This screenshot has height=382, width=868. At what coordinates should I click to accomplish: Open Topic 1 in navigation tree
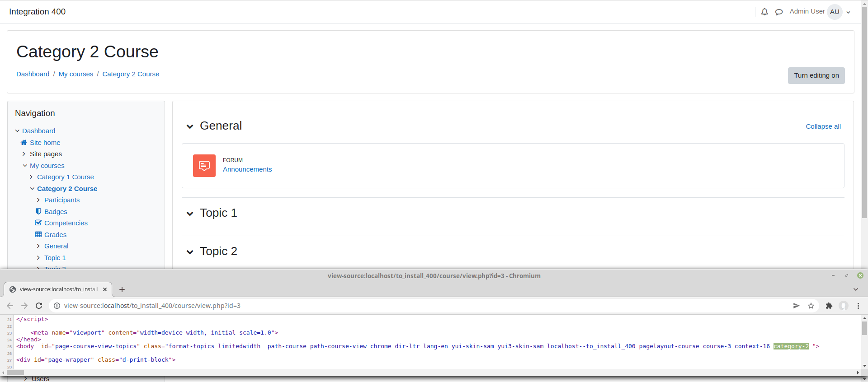tap(55, 258)
